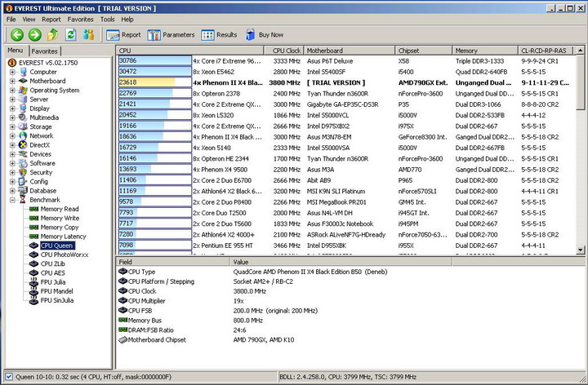Image resolution: width=588 pixels, height=385 pixels.
Task: Click the users icon in toolbar
Action: [x=89, y=35]
